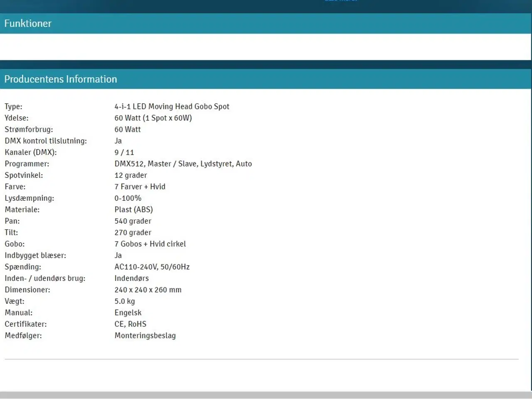This screenshot has width=532, height=399.
Task: Click the Materiale label
Action: [x=22, y=209]
